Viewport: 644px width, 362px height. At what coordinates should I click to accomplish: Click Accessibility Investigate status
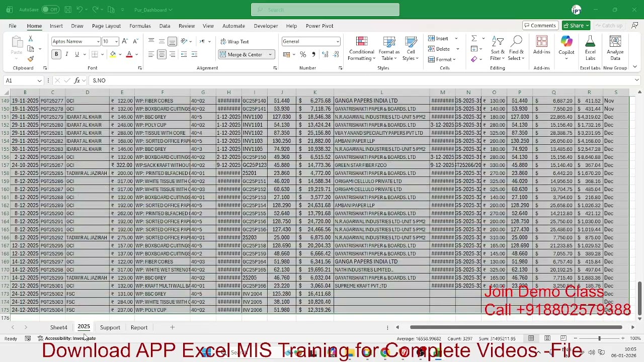pyautogui.click(x=67, y=338)
